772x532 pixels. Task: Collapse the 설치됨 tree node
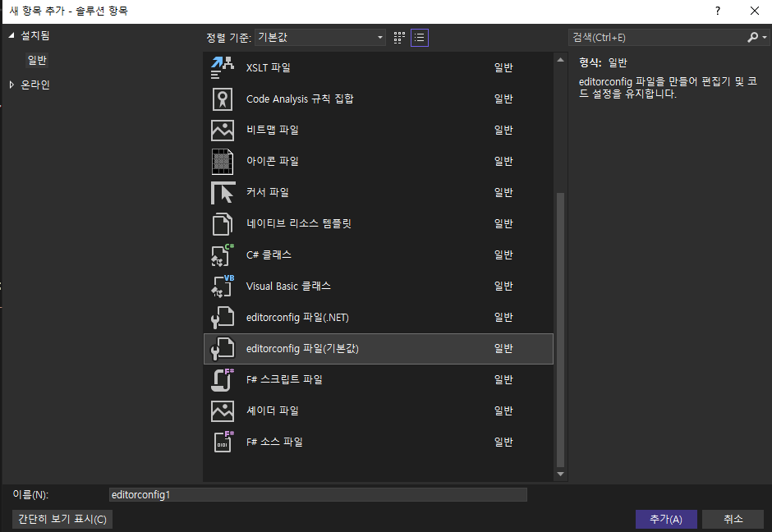[x=11, y=35]
